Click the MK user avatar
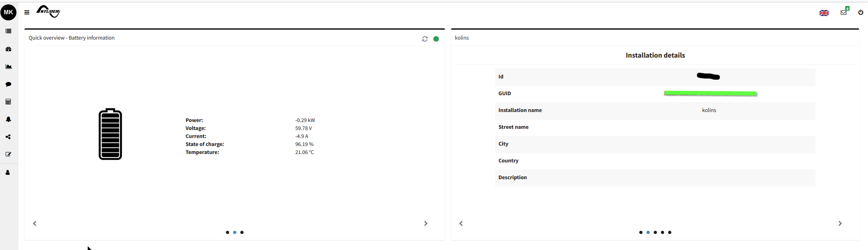This screenshot has width=868, height=250. (x=8, y=12)
